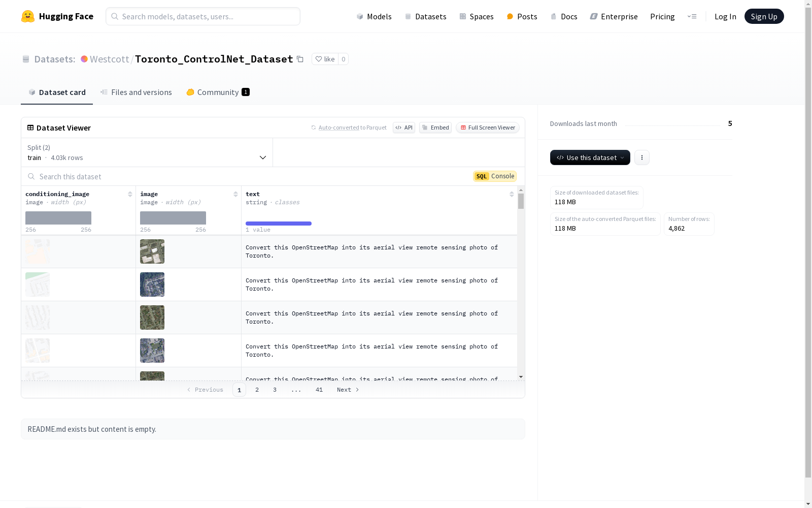812x508 pixels.
Task: Click the image width histogram bar
Action: pyautogui.click(x=173, y=218)
